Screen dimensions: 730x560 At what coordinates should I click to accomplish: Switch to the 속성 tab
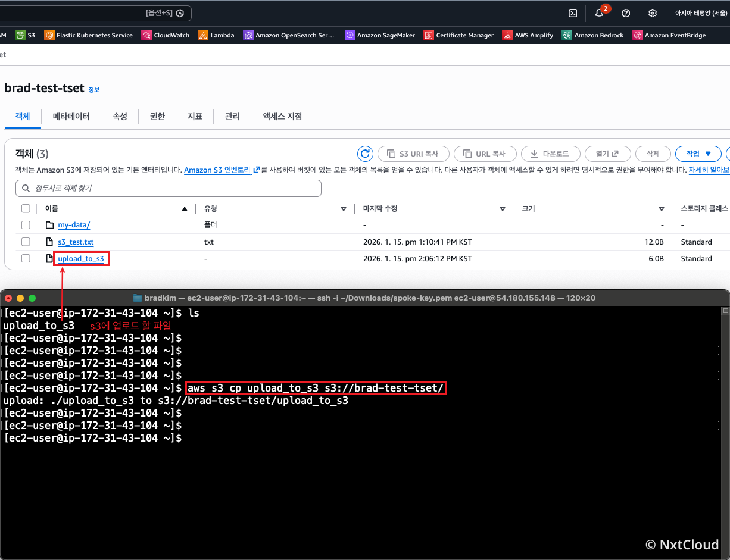[x=120, y=117]
